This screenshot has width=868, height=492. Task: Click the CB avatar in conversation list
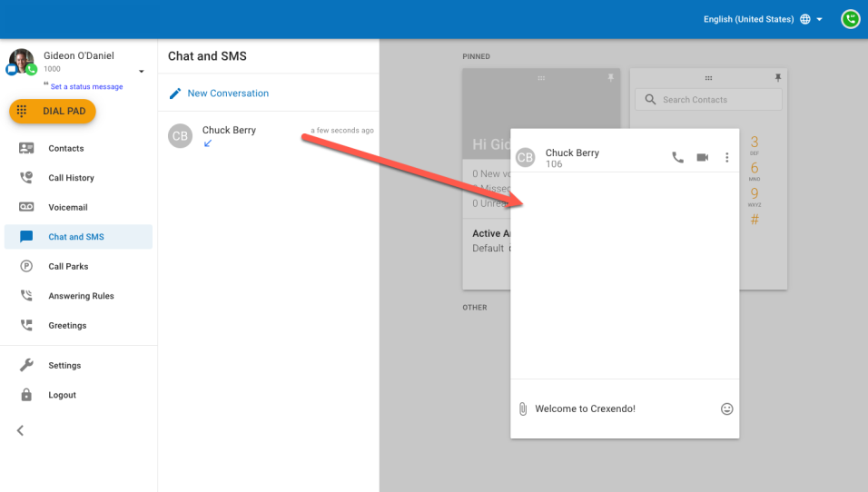(x=180, y=136)
